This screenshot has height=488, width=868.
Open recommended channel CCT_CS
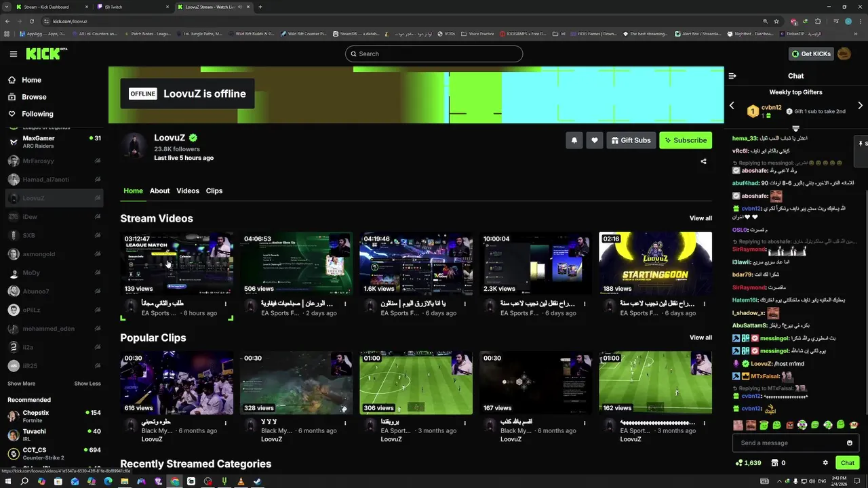pos(54,453)
